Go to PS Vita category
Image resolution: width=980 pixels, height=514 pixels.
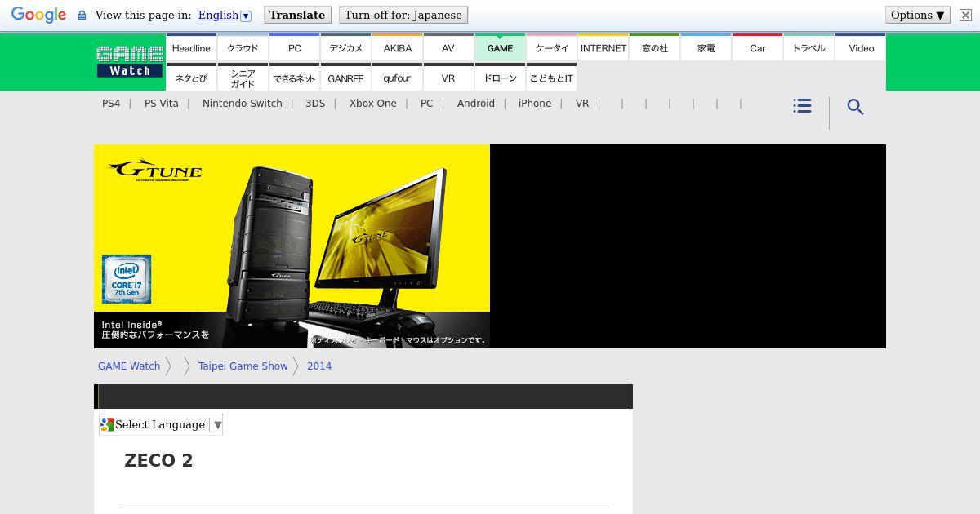coord(161,103)
